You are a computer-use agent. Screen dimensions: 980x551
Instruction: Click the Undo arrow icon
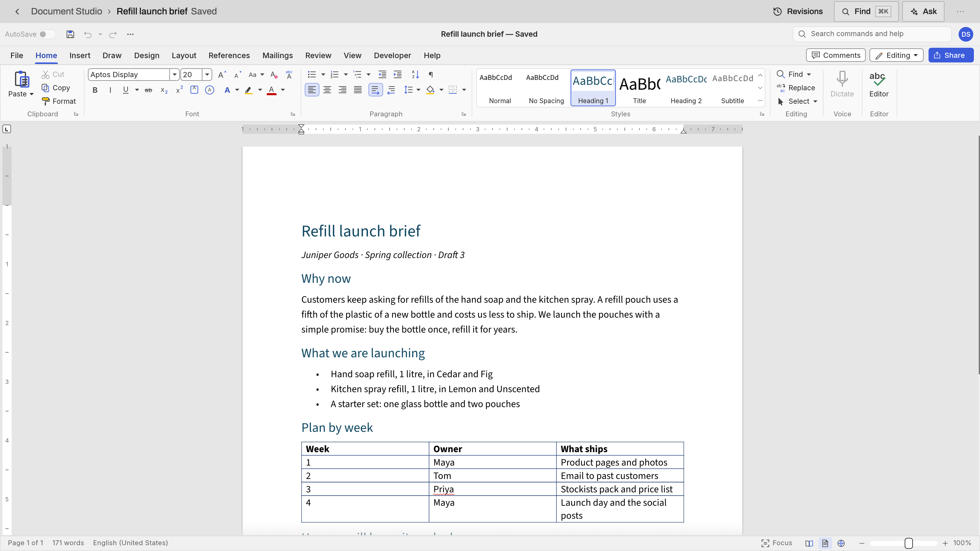coord(88,35)
